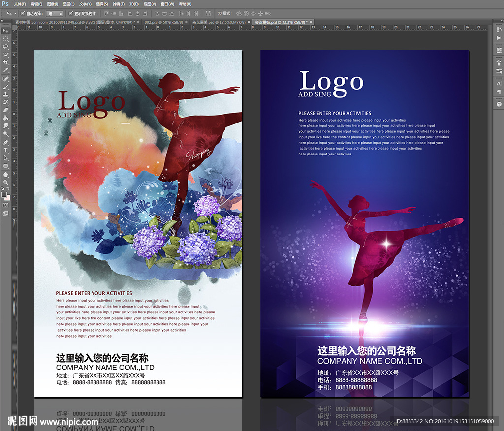This screenshot has height=431, width=504.
Task: Select the Move tool in toolbox
Action: [x=6, y=31]
